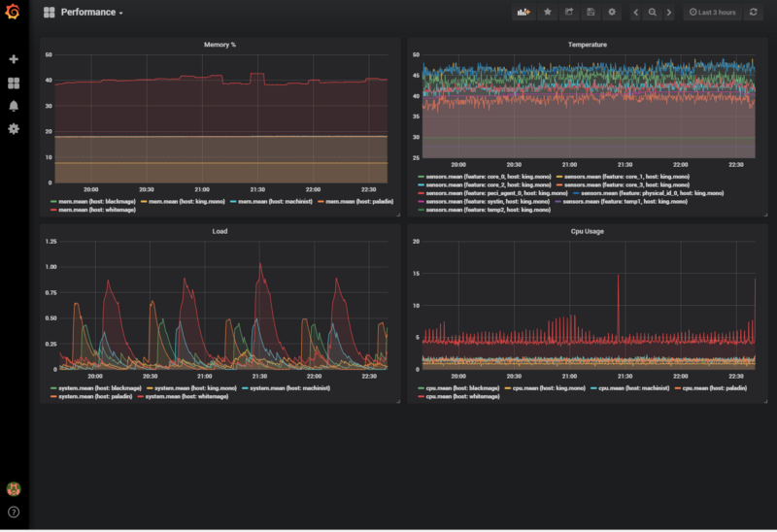Shift time range backward with left arrow

click(x=636, y=13)
